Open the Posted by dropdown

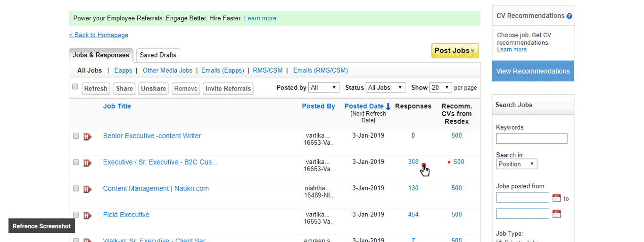coord(324,88)
